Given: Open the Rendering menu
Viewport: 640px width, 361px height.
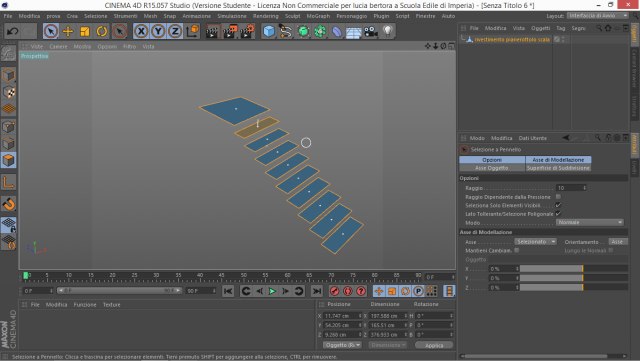Looking at the screenshot, I should [x=265, y=16].
